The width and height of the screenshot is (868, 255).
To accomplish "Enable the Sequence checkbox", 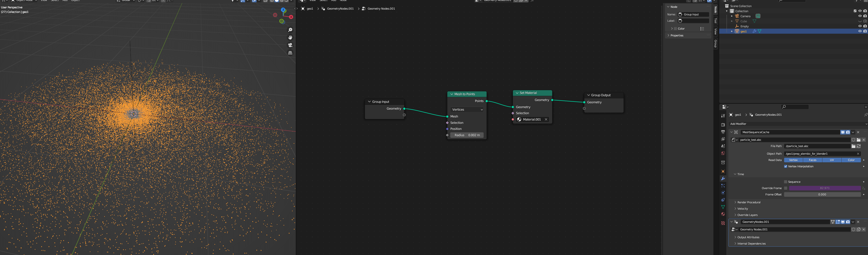I will coord(785,182).
